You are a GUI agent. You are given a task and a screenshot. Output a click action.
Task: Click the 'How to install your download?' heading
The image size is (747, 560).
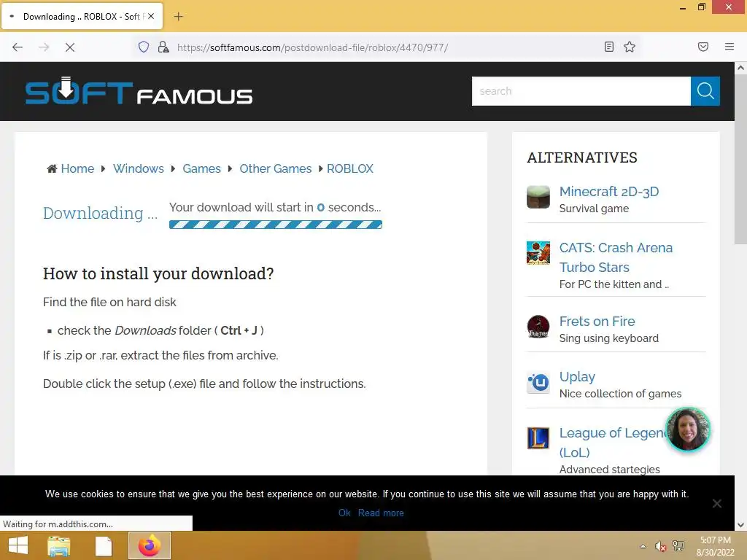coord(158,274)
